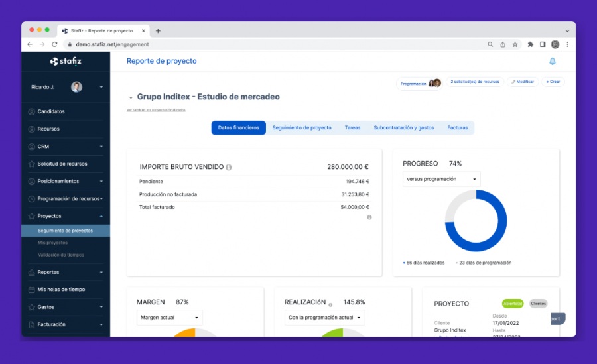Select the Datos financieros tab
The height and width of the screenshot is (364, 597).
click(238, 127)
